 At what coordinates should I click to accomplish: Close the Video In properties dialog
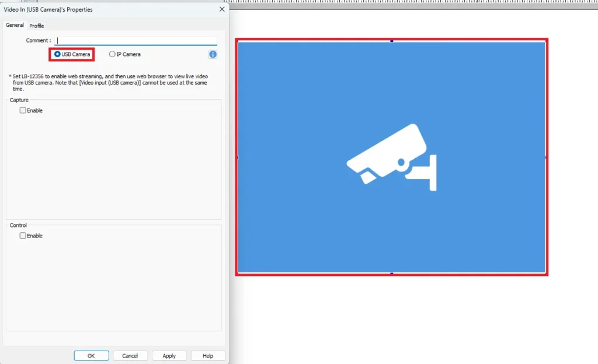coord(221,9)
